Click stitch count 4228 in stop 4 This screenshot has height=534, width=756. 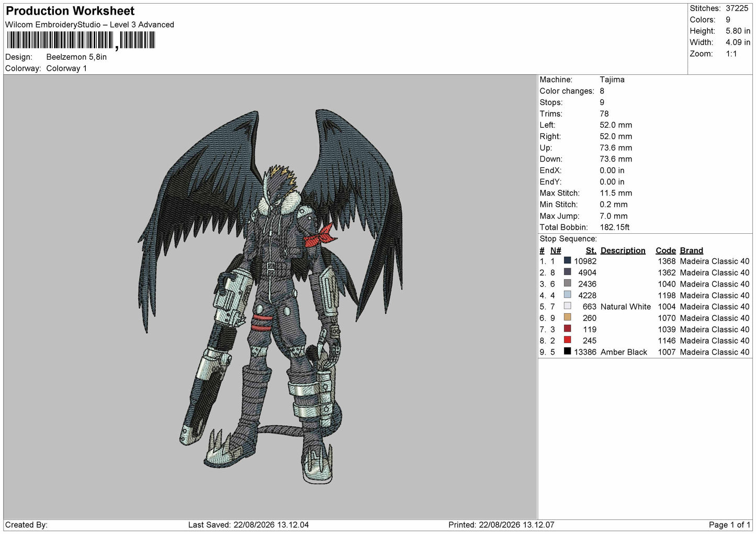pos(588,296)
